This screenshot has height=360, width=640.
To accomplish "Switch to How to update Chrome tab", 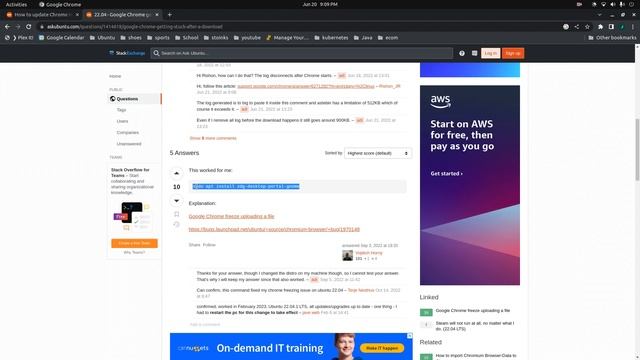I will click(x=41, y=15).
